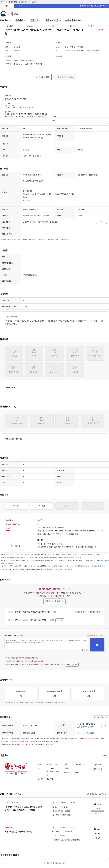Click the 통근버스 benefit icon
The image size is (109, 868).
(x=14, y=353)
